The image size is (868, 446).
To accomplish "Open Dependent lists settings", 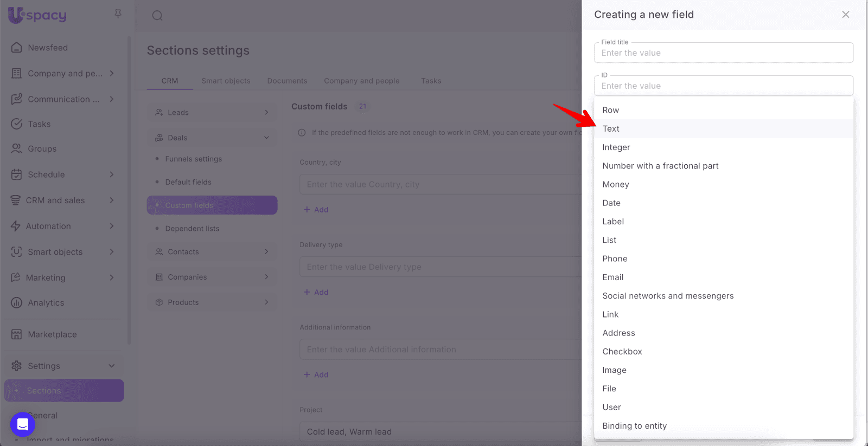I will (x=192, y=229).
